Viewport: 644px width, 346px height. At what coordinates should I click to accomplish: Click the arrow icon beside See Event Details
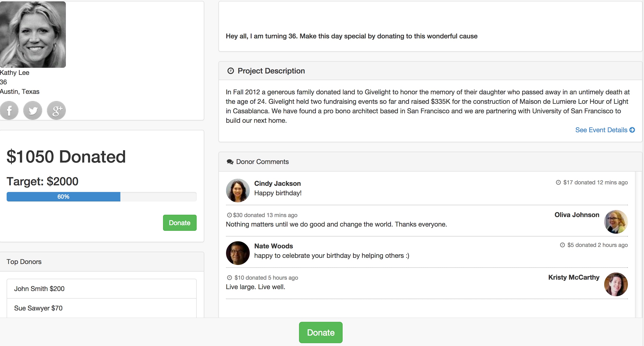click(x=632, y=130)
